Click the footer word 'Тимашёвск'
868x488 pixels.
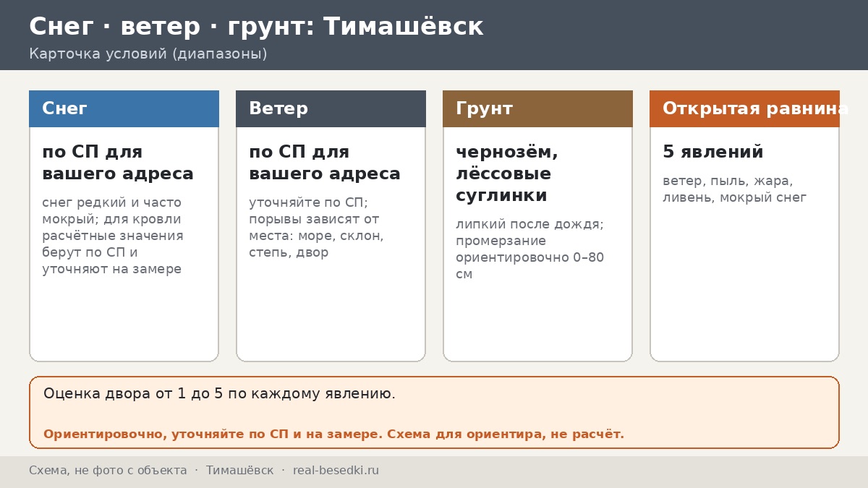coord(239,471)
